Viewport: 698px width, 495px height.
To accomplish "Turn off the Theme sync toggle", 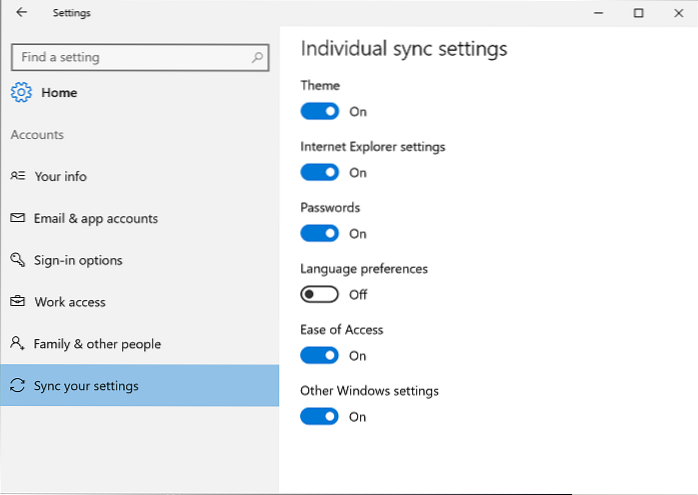I will click(320, 111).
